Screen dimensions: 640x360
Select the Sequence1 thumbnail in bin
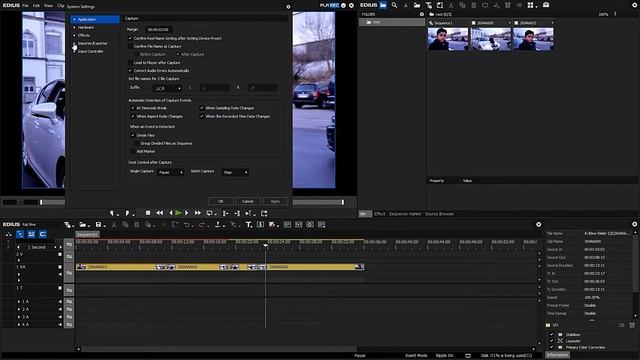448,39
